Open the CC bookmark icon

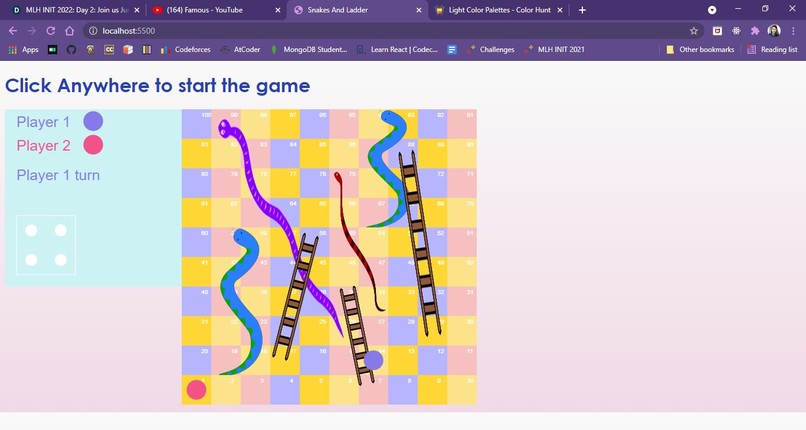(x=109, y=50)
